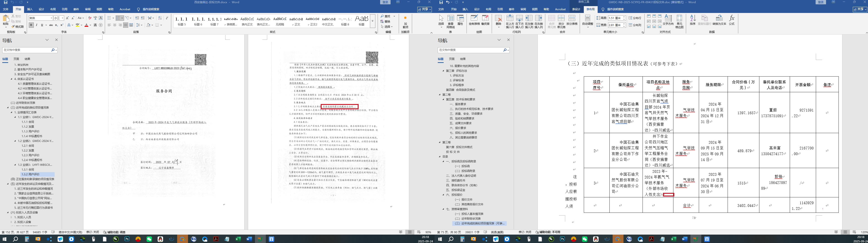Viewport: 868px width, 243px height.
Task: Collapse 第三章 评标办法 in right navigation
Action: [x=443, y=71]
